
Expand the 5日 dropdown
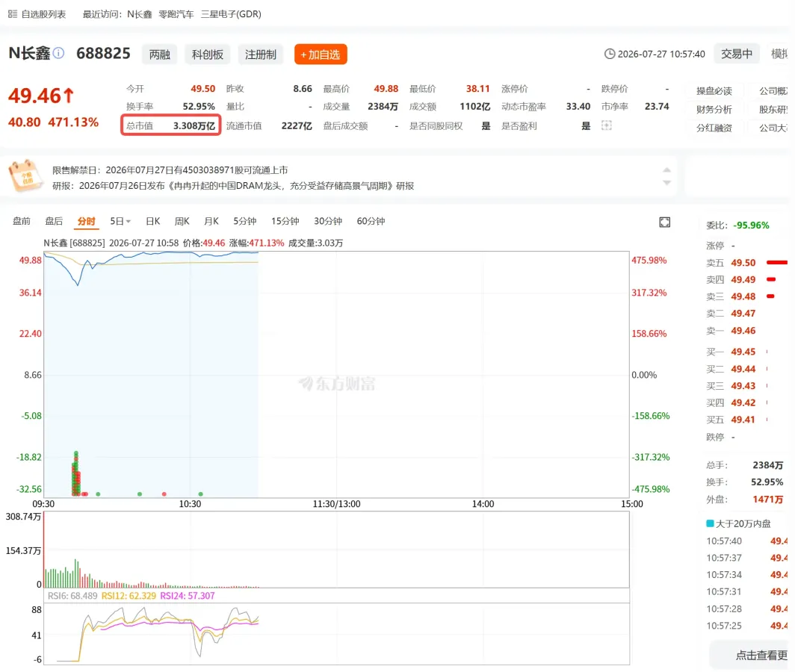point(120,221)
